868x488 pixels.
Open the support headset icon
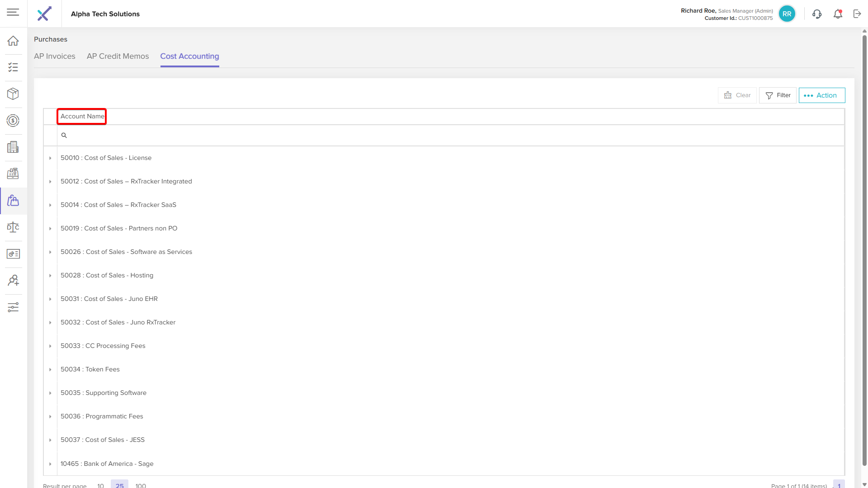tap(817, 14)
